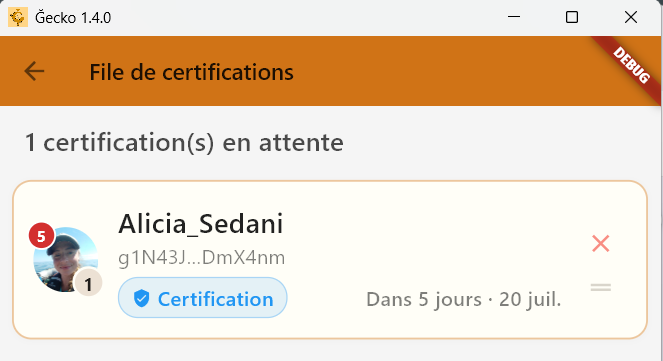The height and width of the screenshot is (361, 663).
Task: Go back using the header arrow
Action: click(x=34, y=71)
